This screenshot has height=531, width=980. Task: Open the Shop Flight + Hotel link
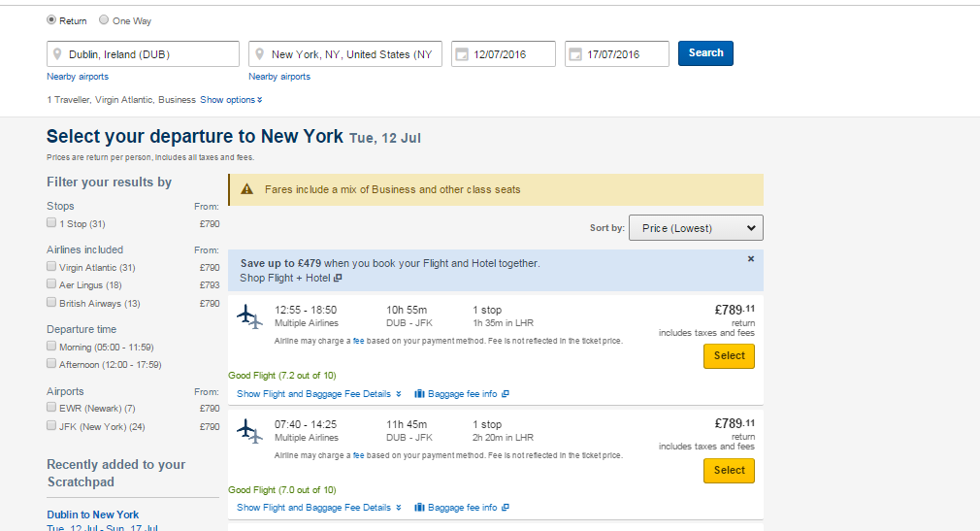click(x=290, y=278)
